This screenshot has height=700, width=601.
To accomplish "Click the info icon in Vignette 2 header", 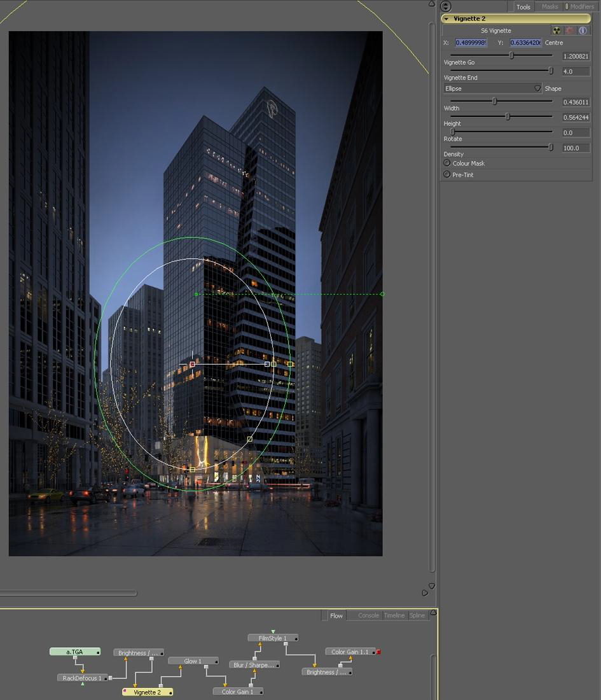I will [583, 31].
